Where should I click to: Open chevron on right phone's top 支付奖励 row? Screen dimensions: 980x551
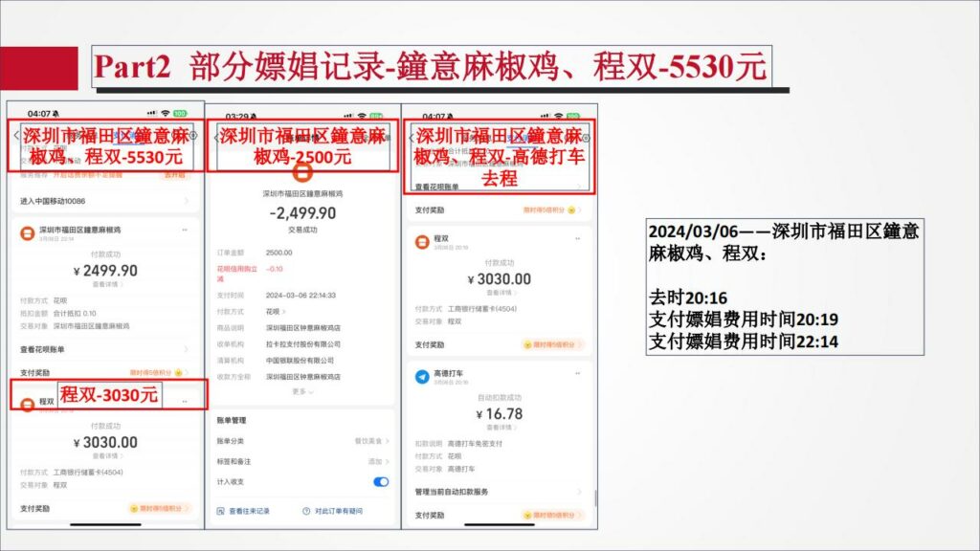coord(580,209)
